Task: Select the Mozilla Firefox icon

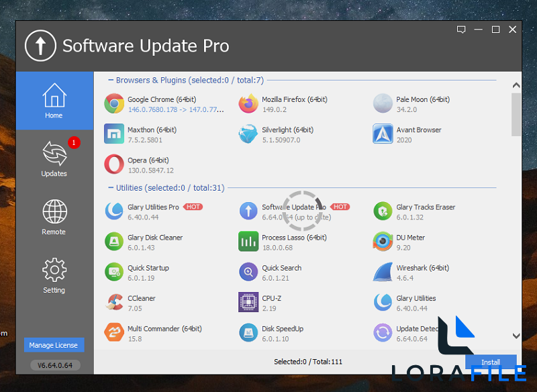Action: [248, 103]
